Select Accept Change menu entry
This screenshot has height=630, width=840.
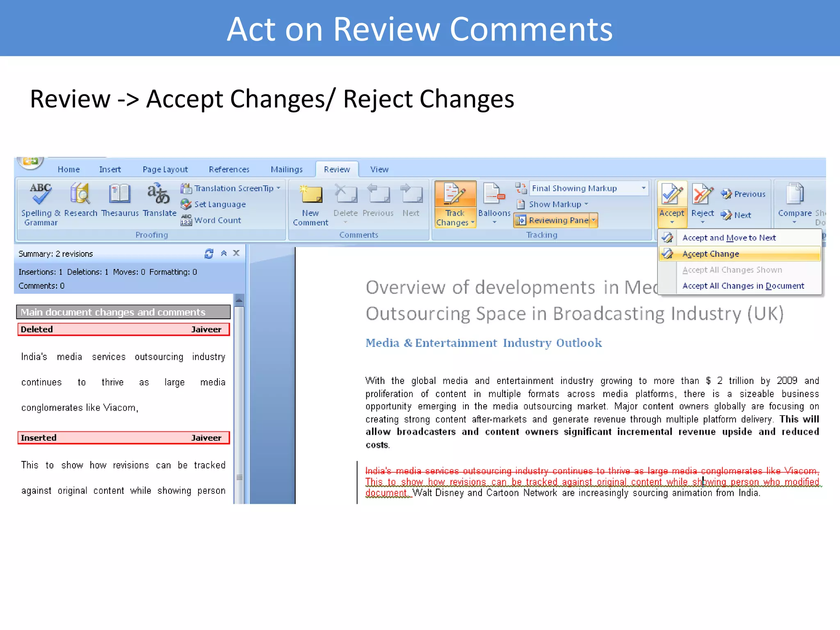point(710,254)
